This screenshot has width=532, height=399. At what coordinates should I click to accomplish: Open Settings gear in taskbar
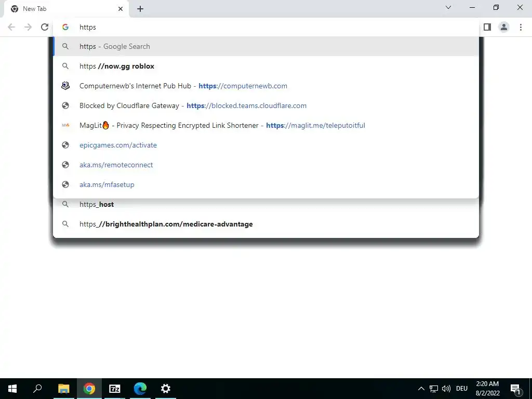166,389
